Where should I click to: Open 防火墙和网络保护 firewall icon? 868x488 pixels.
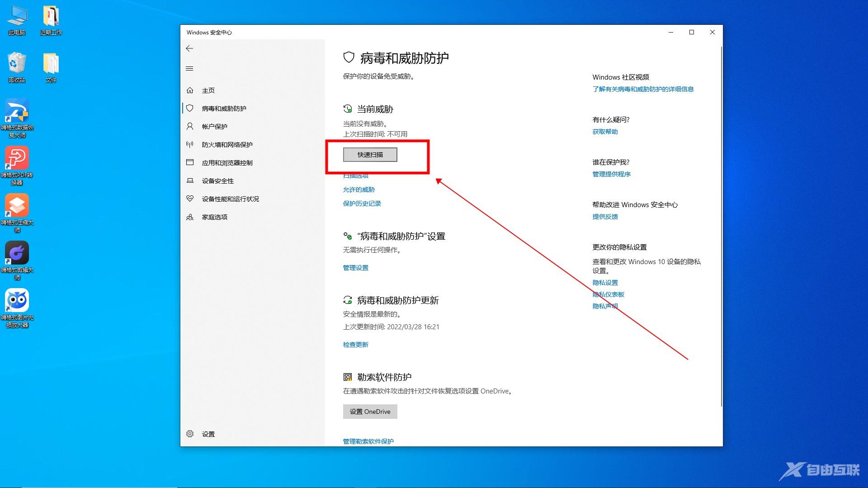(190, 144)
